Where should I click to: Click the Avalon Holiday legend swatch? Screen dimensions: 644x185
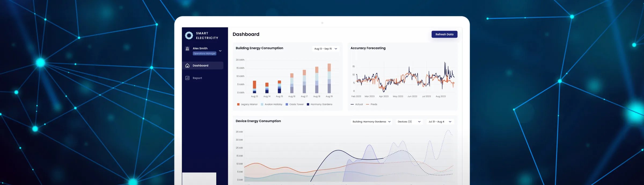click(262, 104)
